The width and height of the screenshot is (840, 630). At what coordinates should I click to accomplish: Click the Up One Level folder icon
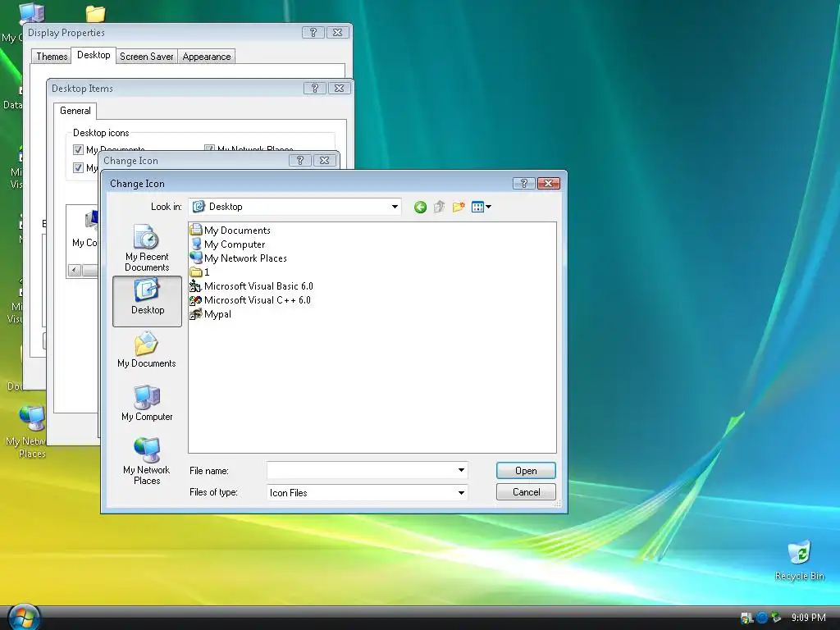pos(440,207)
